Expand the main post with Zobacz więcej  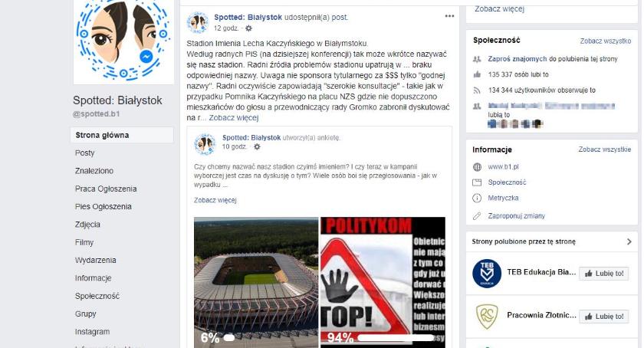click(x=234, y=118)
